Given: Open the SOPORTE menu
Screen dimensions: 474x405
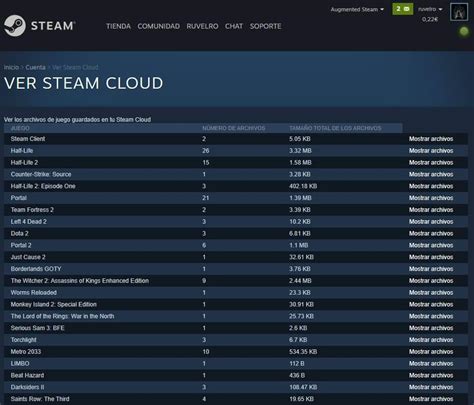Looking at the screenshot, I should pos(265,26).
